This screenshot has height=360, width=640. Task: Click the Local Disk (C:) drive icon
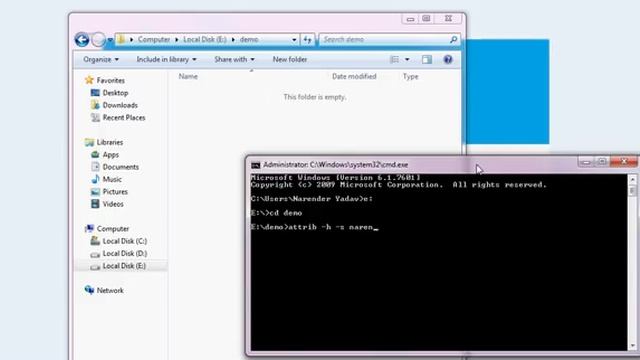(x=95, y=241)
